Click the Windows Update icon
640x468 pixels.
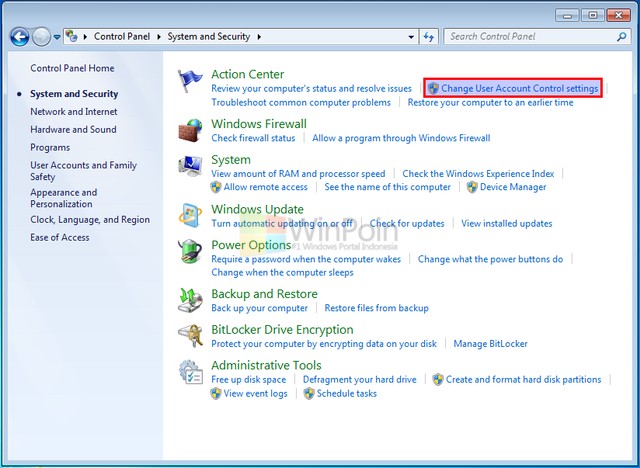click(190, 215)
